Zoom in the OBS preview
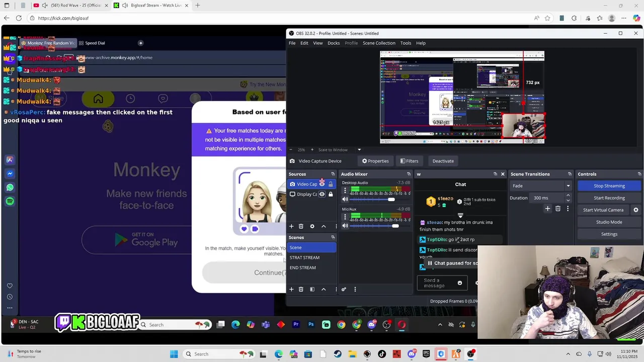644x362 pixels. [312, 150]
